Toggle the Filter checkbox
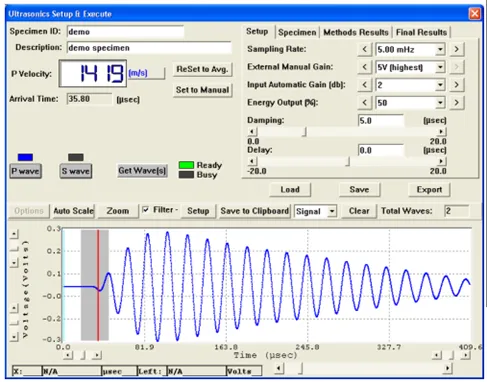 coord(146,210)
